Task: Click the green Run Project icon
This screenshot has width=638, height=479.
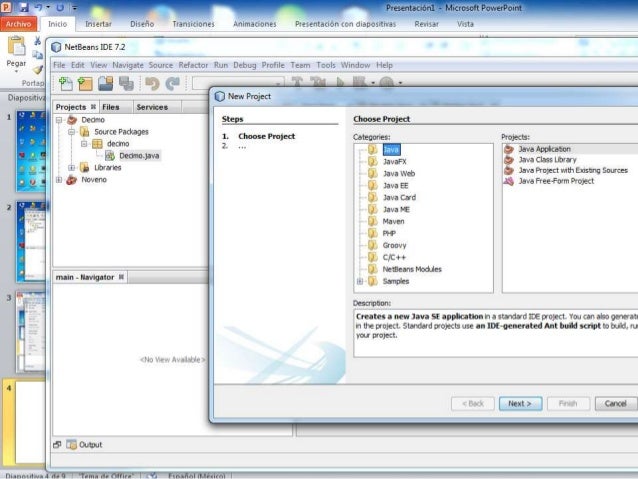Action: (340, 83)
